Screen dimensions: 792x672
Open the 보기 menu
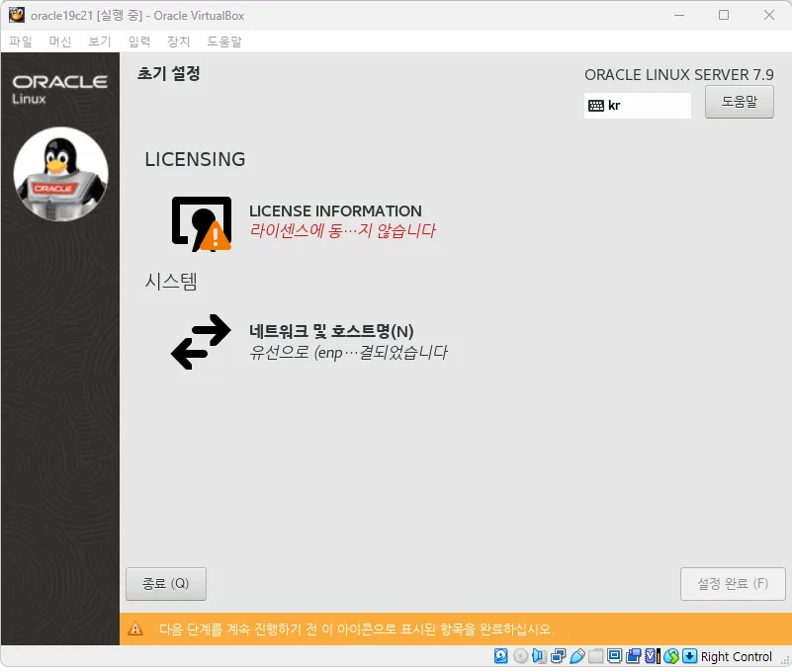pyautogui.click(x=100, y=42)
